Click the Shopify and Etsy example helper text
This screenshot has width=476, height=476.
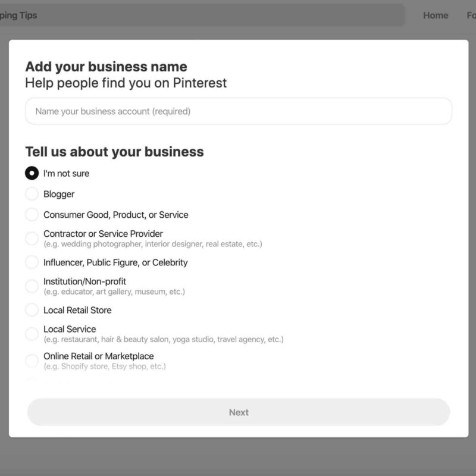(x=105, y=367)
